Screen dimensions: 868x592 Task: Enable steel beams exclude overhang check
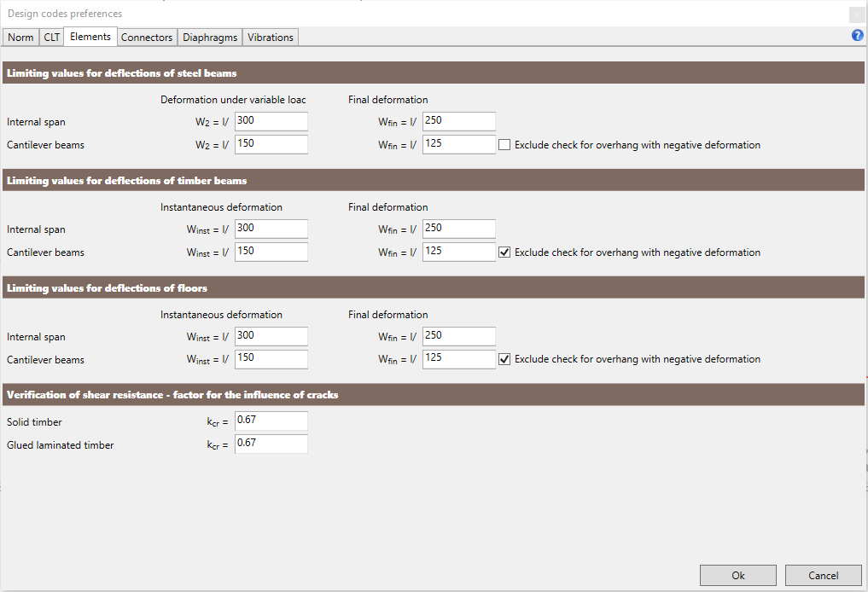pyautogui.click(x=504, y=145)
